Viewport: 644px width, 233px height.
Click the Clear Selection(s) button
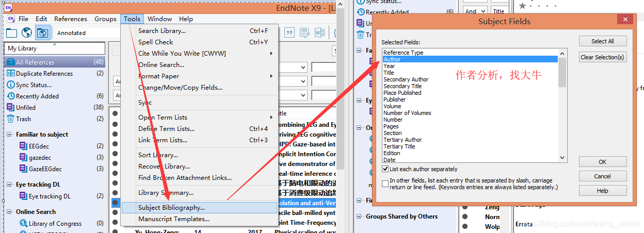coord(602,57)
